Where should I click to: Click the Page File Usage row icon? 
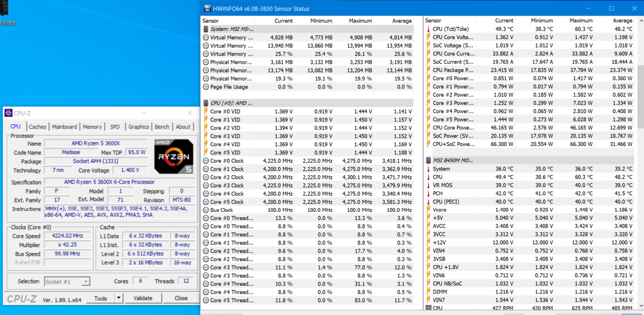click(206, 87)
